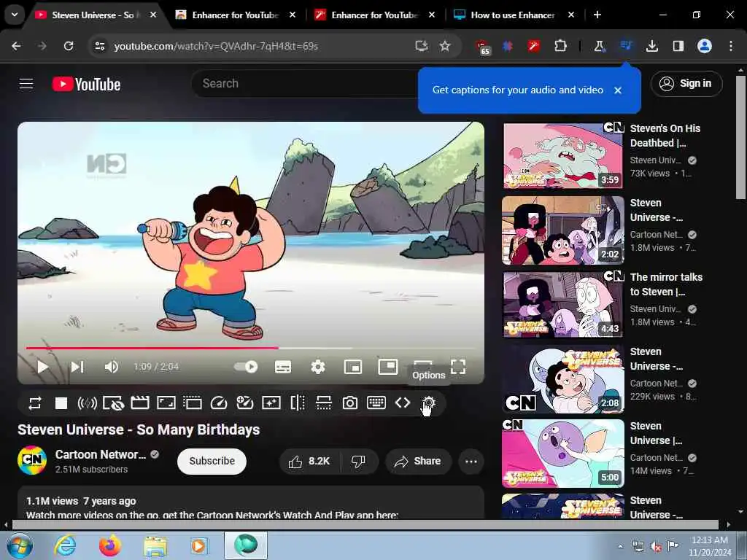747x560 pixels.
Task: Click the browser back arrow
Action: click(x=16, y=46)
